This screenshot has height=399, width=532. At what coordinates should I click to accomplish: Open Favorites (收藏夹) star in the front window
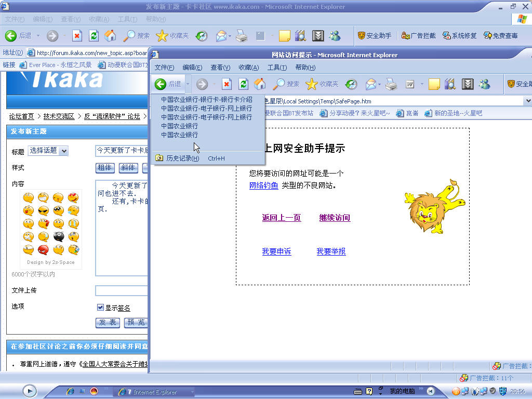322,84
